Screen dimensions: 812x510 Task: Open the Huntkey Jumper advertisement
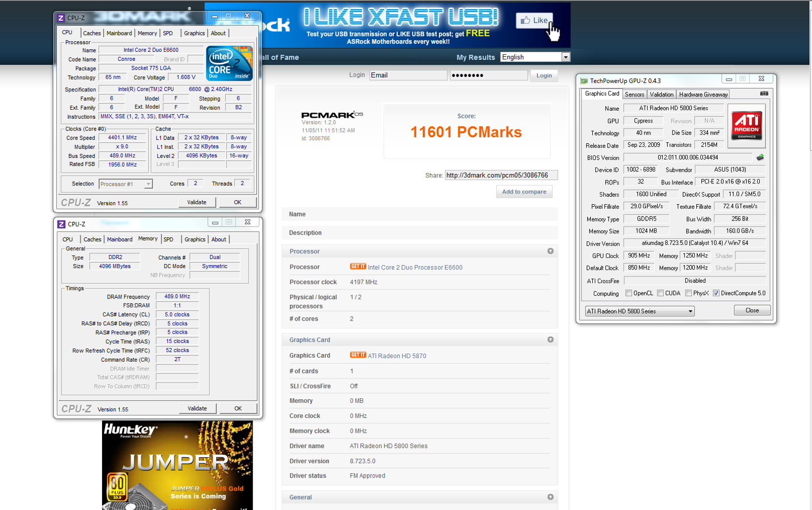pos(177,465)
